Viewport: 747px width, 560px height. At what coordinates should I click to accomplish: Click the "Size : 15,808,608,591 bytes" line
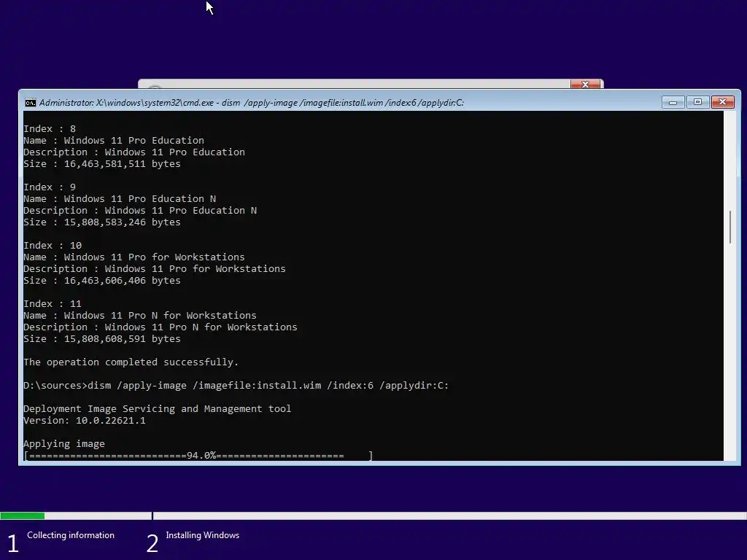pos(102,339)
